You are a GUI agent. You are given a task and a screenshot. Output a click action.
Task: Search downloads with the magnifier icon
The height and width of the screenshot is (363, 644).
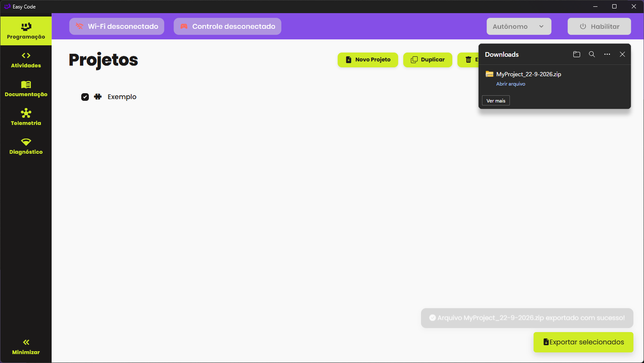[x=592, y=54]
